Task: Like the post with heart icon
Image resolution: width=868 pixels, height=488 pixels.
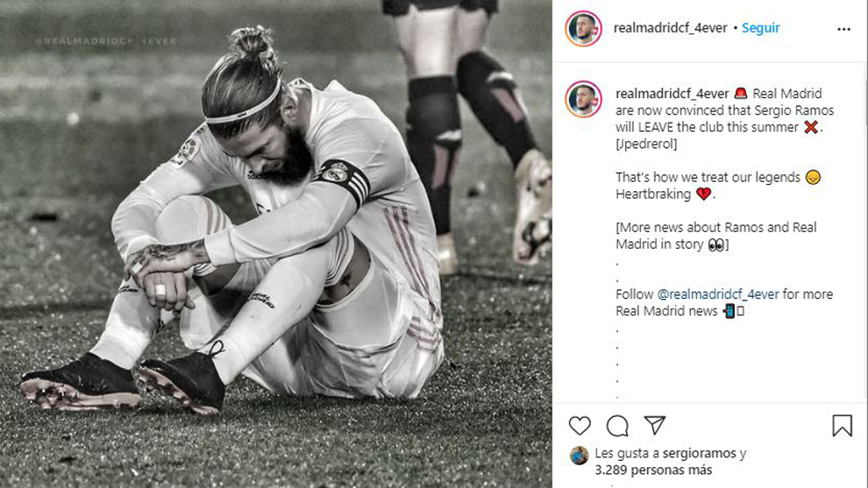Action: point(580,426)
